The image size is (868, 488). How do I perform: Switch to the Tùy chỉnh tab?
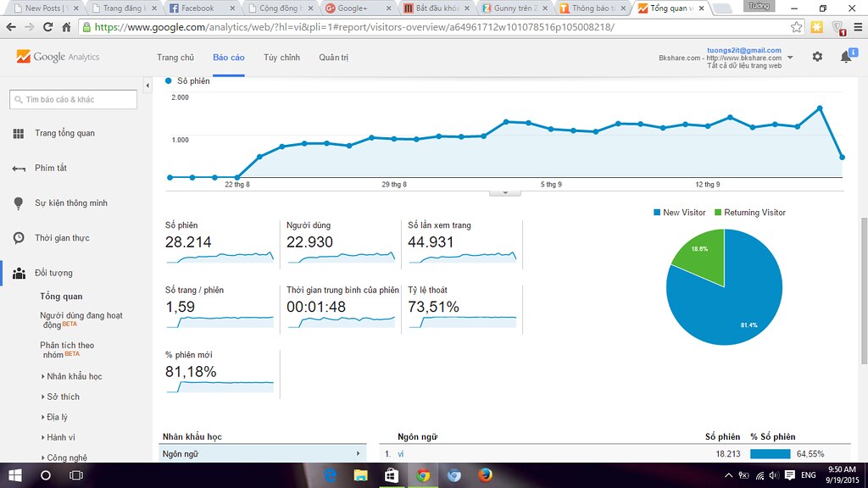[x=281, y=58]
